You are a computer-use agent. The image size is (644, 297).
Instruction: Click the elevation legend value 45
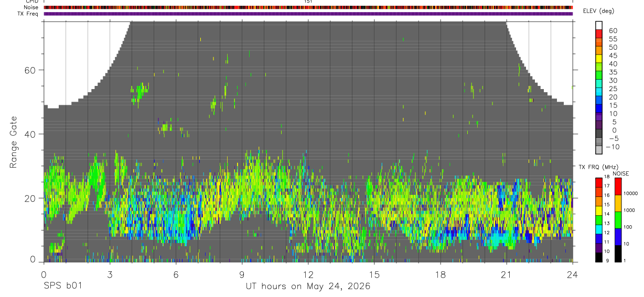click(613, 56)
